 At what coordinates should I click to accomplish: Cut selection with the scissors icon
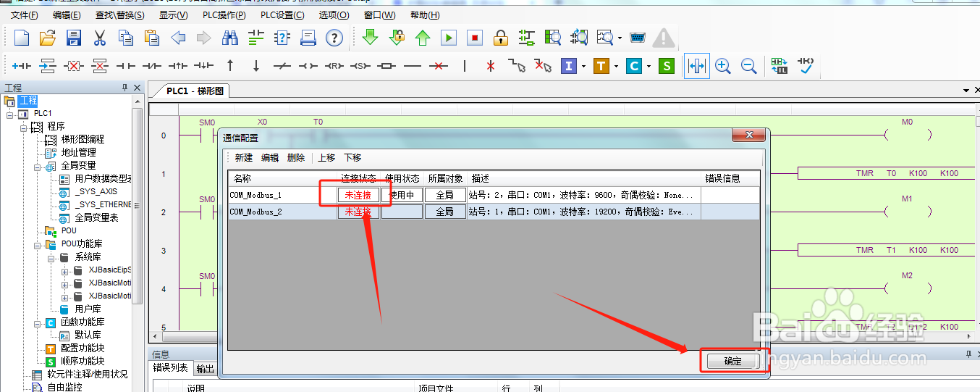(x=99, y=38)
